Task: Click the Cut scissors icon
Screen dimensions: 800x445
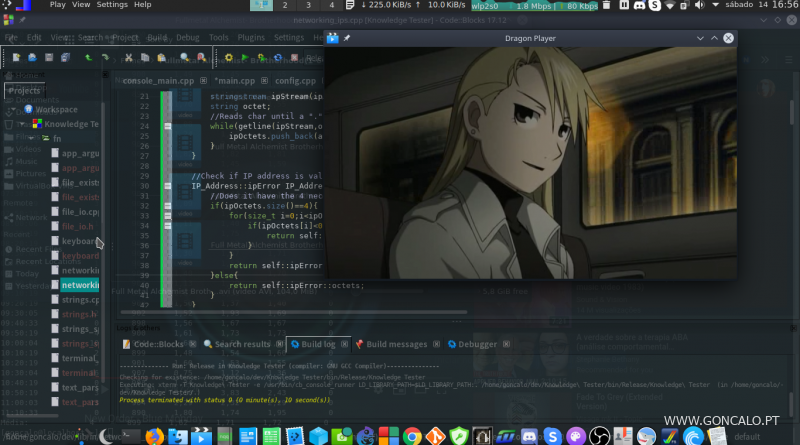Action: tap(130, 58)
